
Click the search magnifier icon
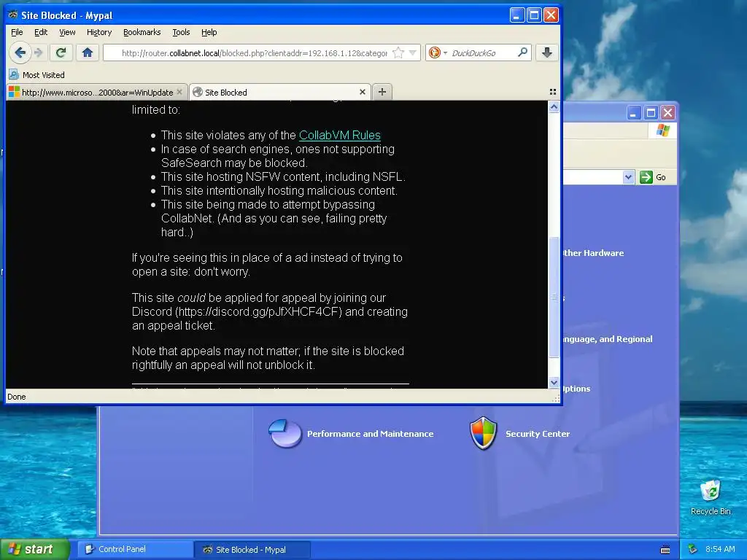pos(522,52)
